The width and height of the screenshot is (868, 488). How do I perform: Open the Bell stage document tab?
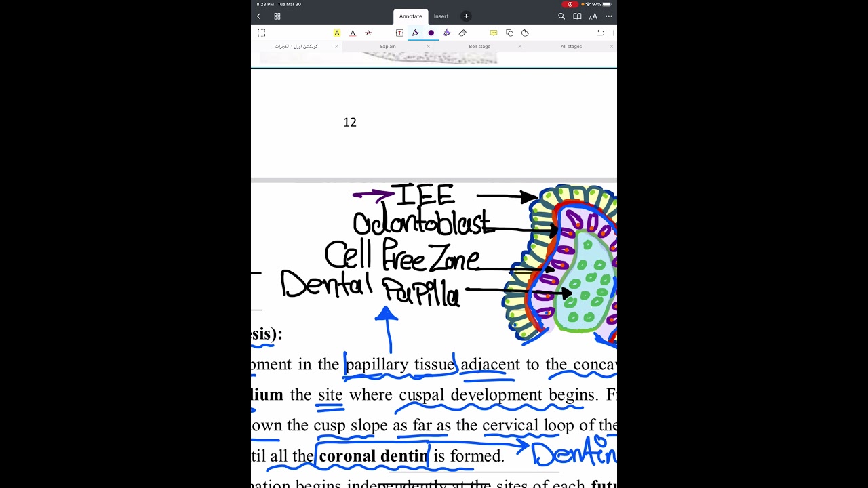tap(479, 46)
